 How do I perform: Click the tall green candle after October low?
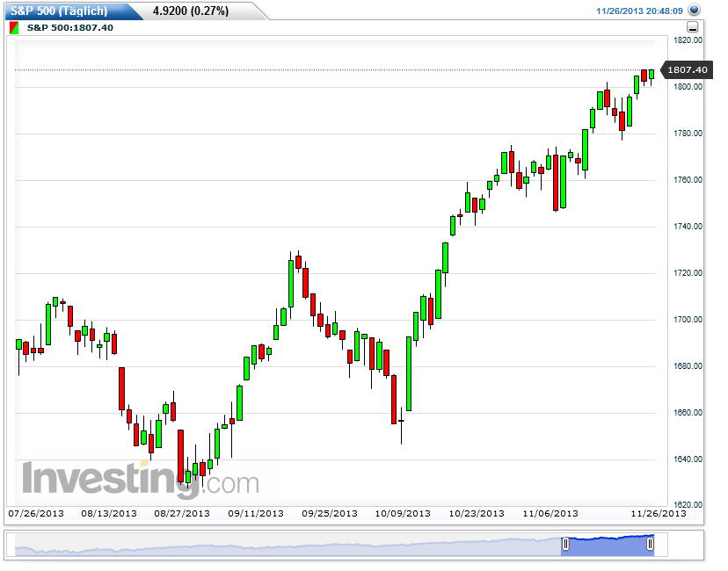409,373
